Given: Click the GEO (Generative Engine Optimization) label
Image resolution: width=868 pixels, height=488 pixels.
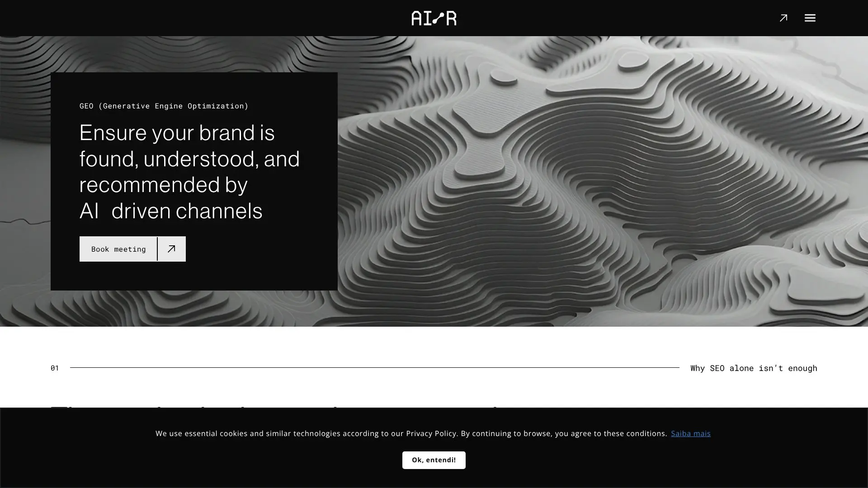Looking at the screenshot, I should click(164, 106).
